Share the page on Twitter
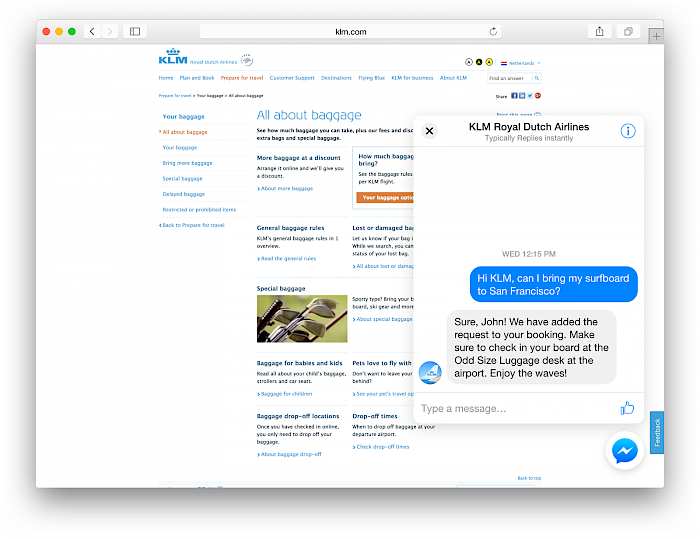The width and height of the screenshot is (700, 539). (530, 96)
